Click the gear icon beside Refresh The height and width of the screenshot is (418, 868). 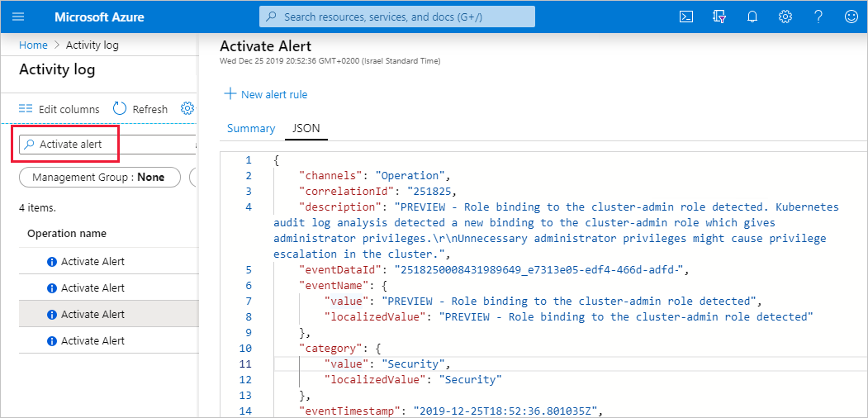point(187,108)
